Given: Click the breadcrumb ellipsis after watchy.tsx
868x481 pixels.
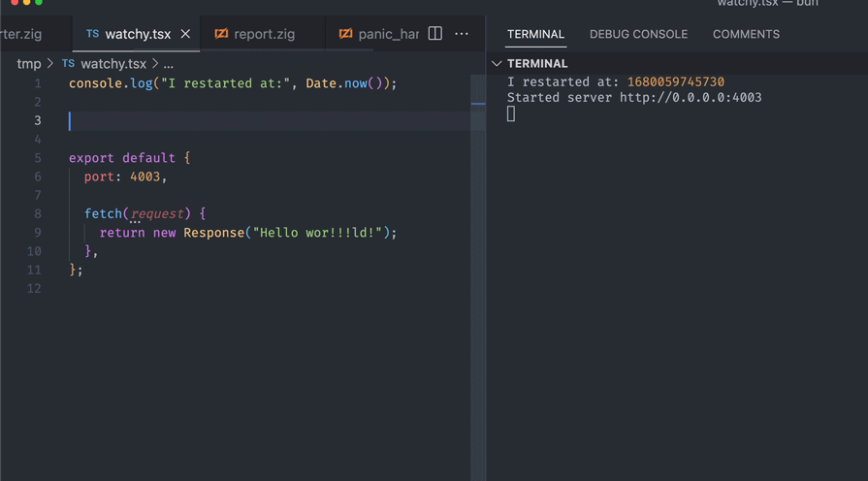Looking at the screenshot, I should tap(169, 64).
